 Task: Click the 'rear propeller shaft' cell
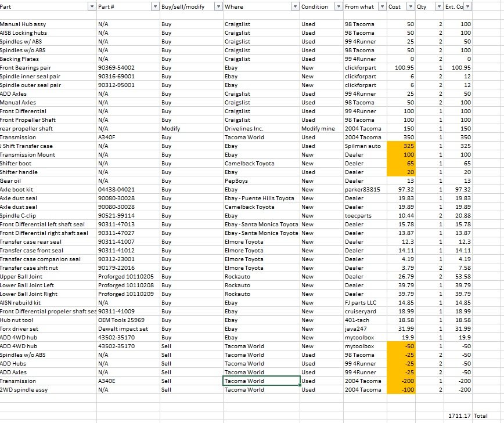(48, 128)
